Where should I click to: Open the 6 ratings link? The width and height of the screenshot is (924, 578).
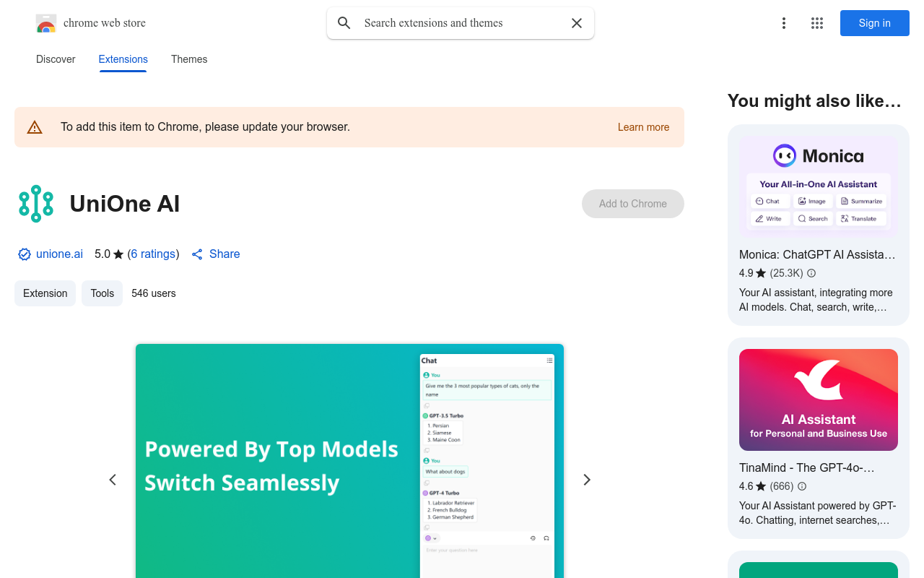pyautogui.click(x=153, y=254)
